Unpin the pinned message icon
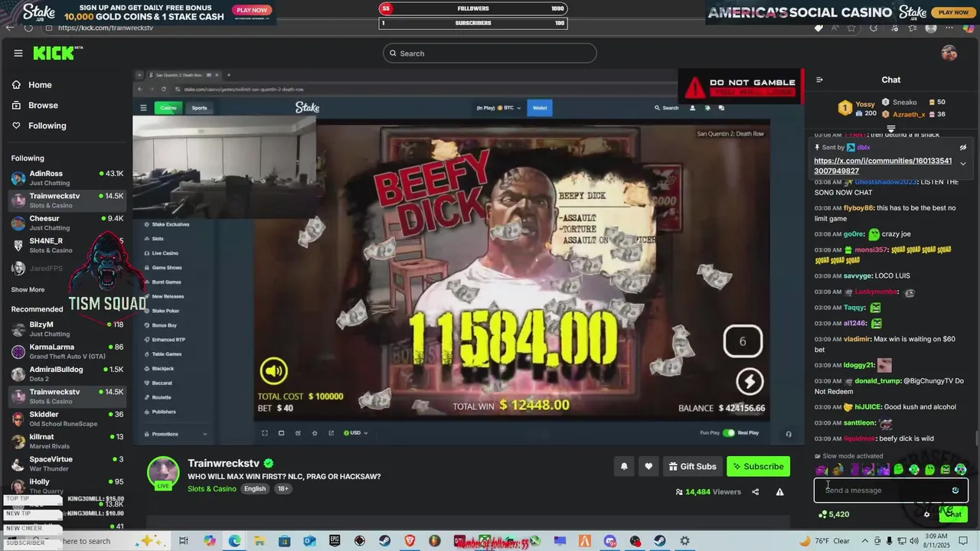 (963, 148)
